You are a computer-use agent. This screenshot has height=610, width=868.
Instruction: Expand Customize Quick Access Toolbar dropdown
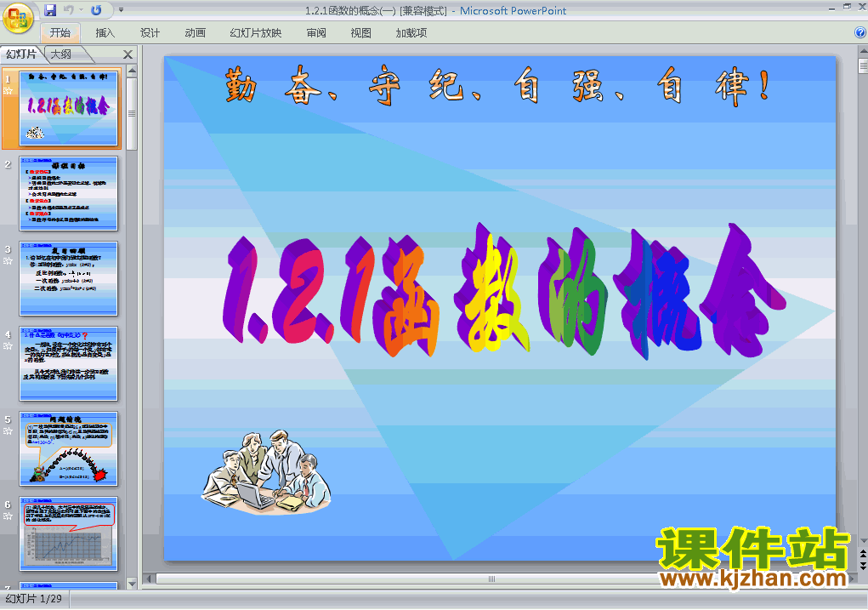pos(121,10)
